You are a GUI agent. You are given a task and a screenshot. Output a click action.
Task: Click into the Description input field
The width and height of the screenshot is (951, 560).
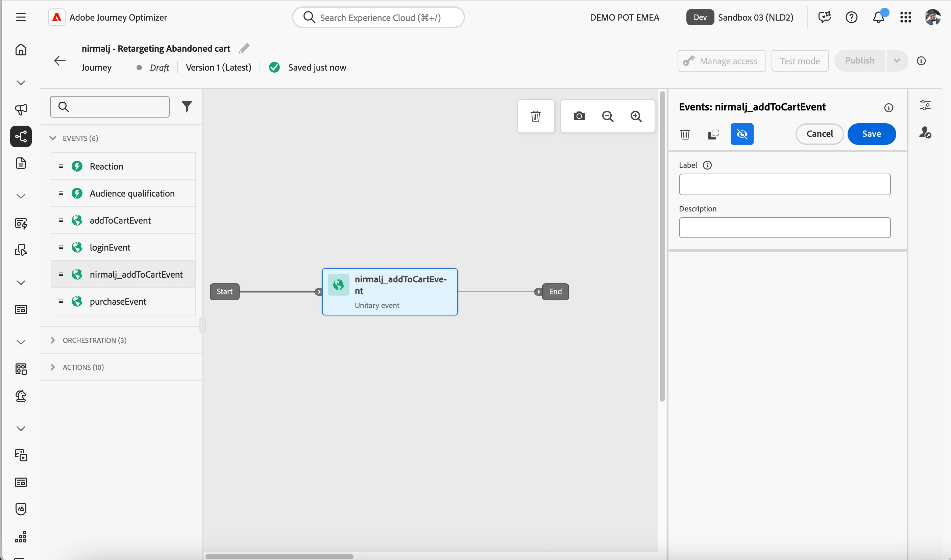point(784,228)
